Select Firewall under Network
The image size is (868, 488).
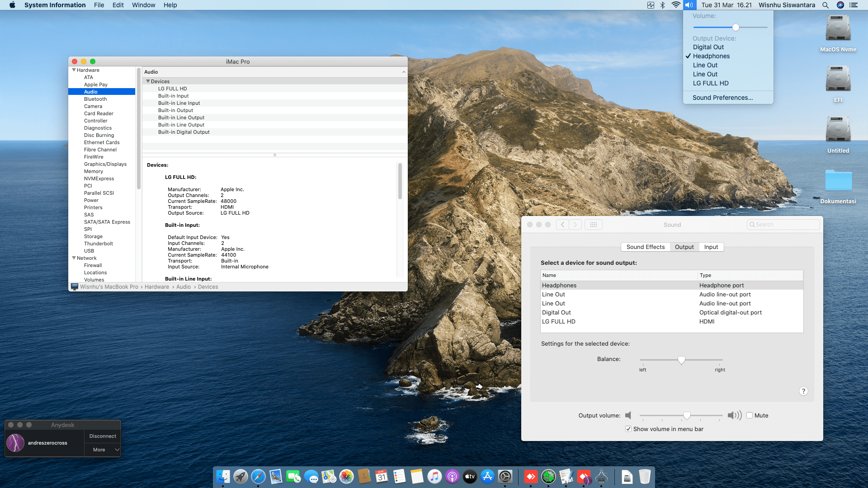[x=102, y=265]
